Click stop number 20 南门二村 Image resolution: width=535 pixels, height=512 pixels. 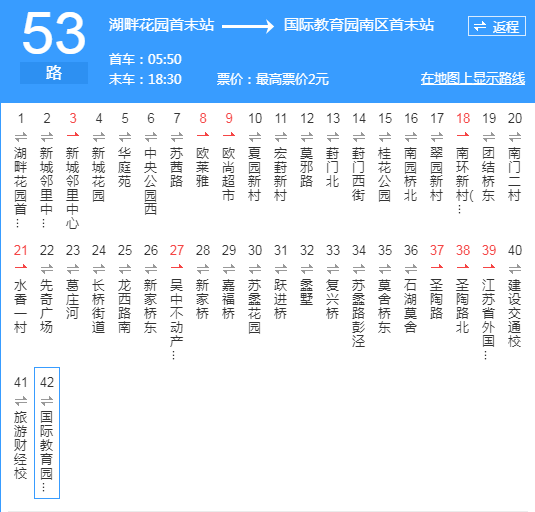[515, 118]
